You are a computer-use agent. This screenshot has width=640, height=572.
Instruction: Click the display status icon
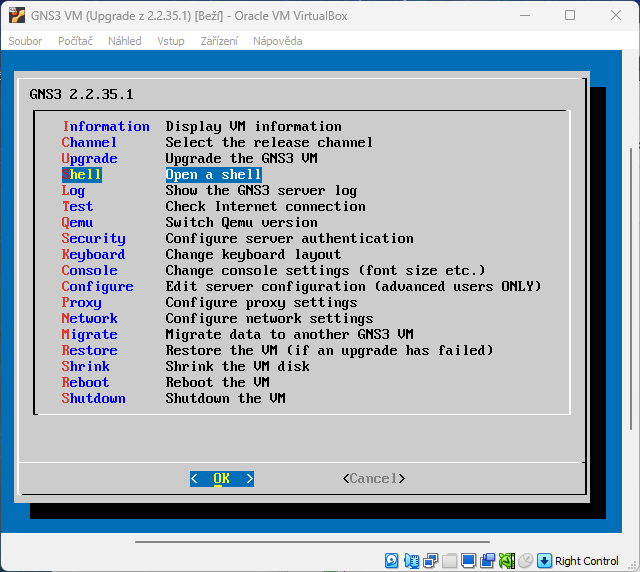click(468, 561)
